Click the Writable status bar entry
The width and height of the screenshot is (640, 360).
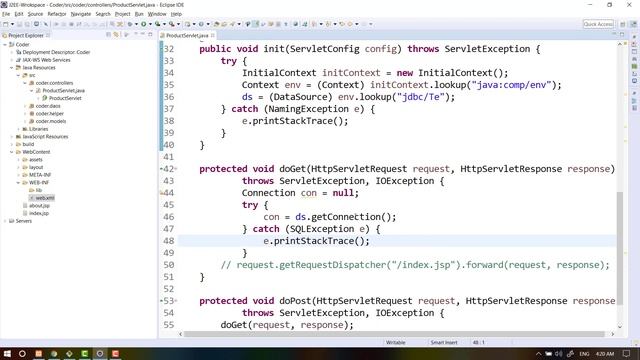396,342
